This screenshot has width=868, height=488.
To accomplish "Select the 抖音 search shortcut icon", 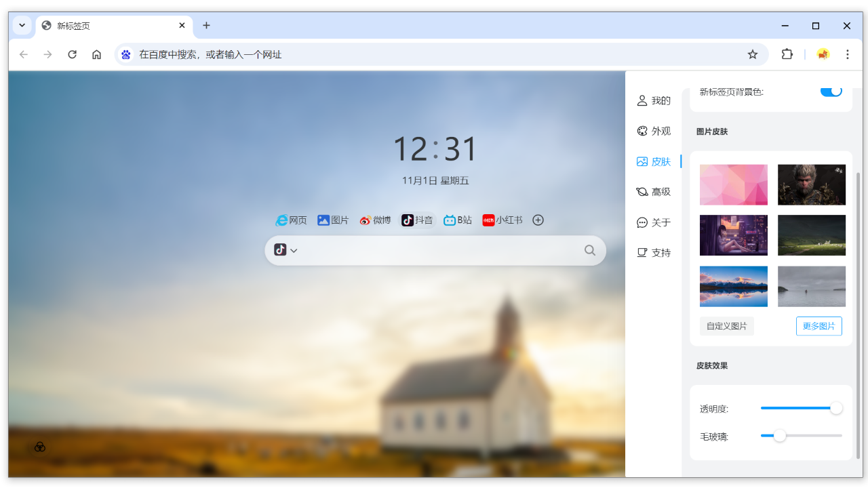I will coord(417,220).
